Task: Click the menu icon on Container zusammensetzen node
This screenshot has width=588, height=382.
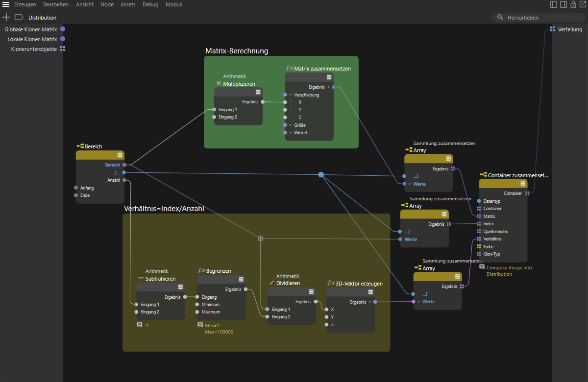Action: click(x=522, y=184)
